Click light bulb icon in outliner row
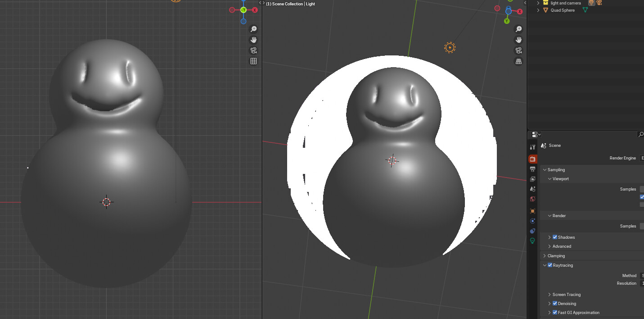 (592, 3)
